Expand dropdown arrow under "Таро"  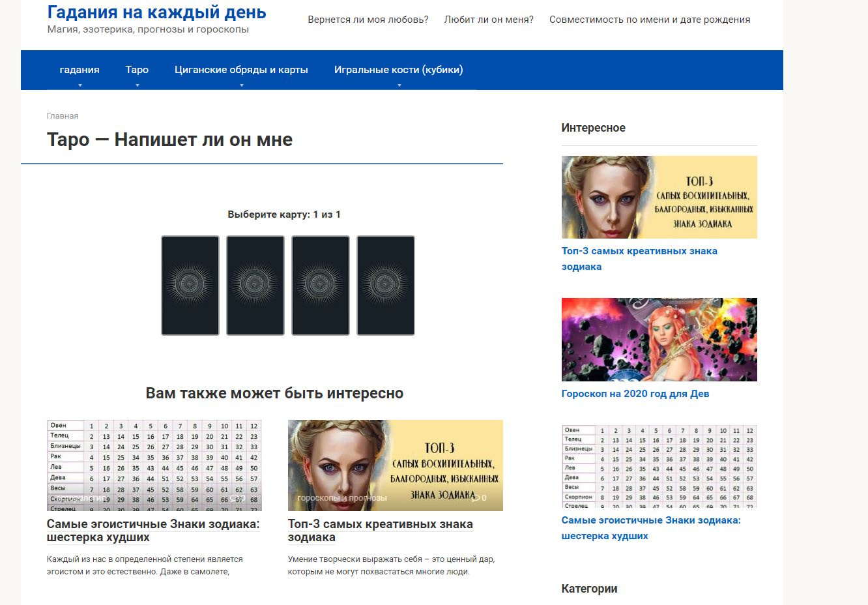click(137, 85)
